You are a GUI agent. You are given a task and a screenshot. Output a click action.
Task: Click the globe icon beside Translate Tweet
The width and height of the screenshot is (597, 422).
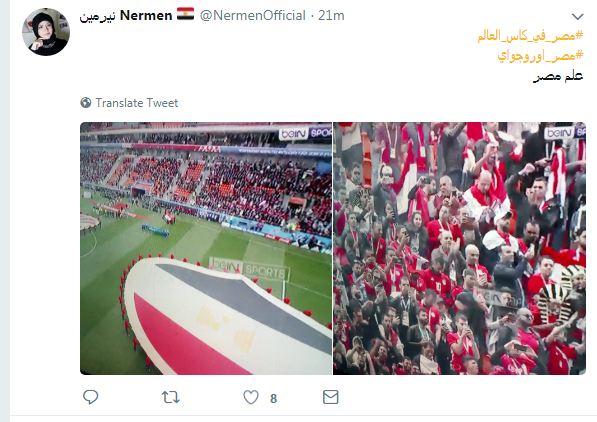click(x=86, y=102)
